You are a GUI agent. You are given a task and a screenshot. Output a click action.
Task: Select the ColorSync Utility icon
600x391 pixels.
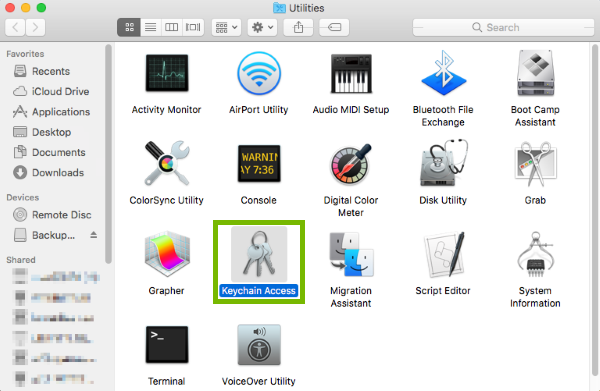[167, 163]
